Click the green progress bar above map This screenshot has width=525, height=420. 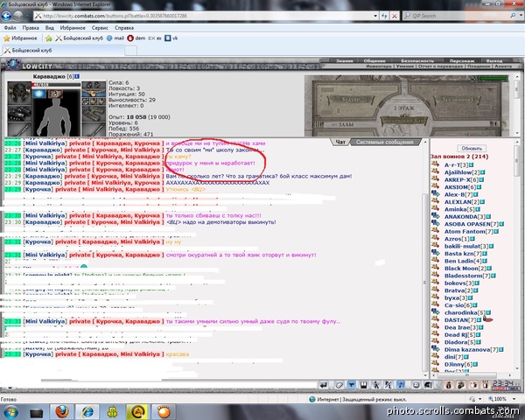pyautogui.click(x=493, y=79)
